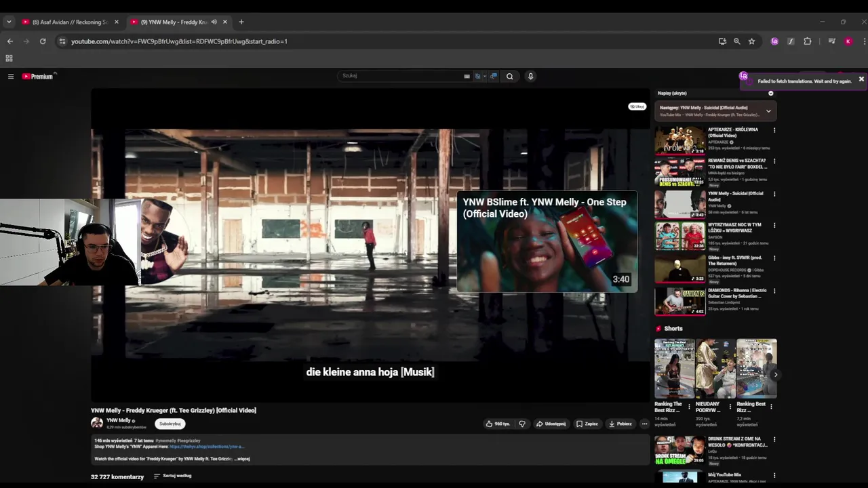Share the video via Udostępnij

click(551, 424)
